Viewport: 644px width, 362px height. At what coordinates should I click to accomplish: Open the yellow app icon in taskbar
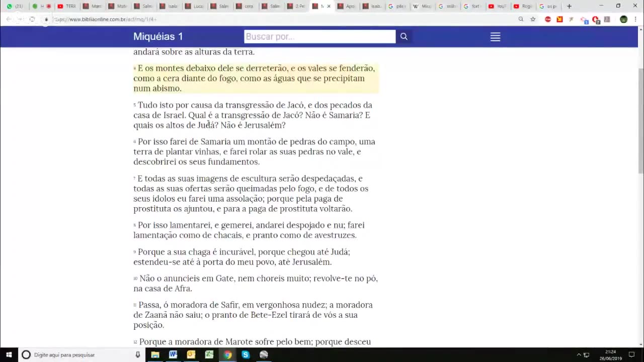point(191,354)
